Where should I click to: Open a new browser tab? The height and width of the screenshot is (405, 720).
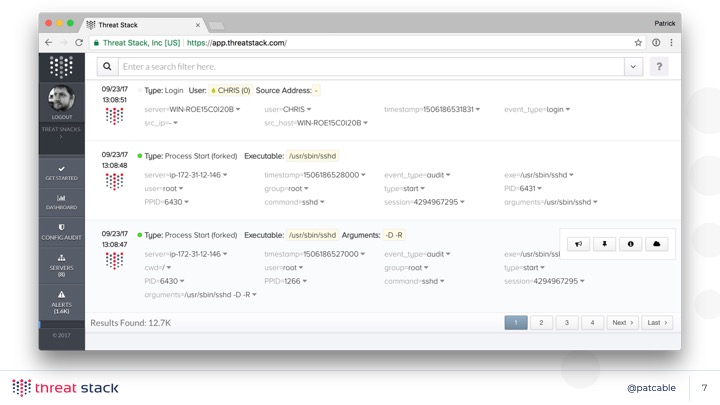[216, 26]
